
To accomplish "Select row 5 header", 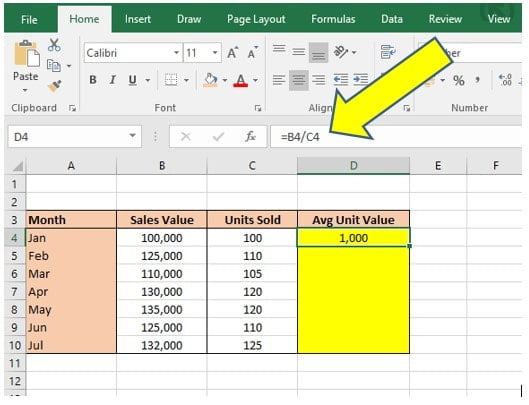I will (15, 256).
